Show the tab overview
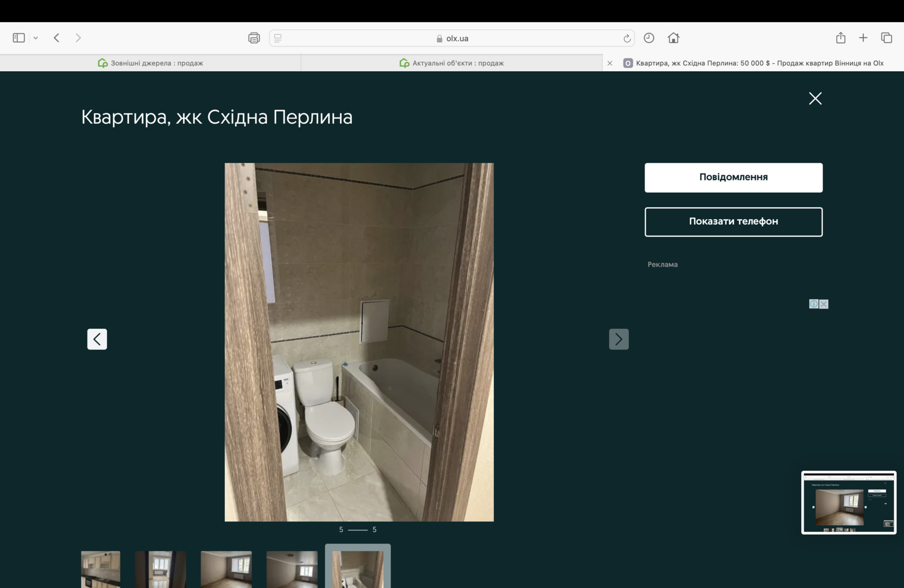The height and width of the screenshot is (588, 904). point(886,38)
